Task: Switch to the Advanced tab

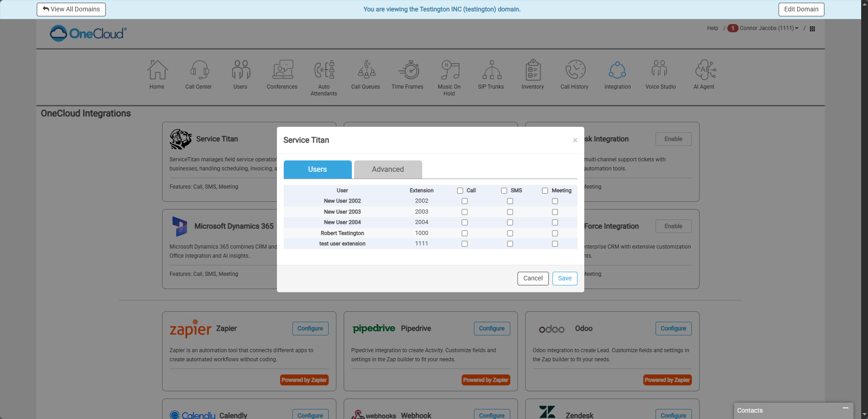Action: tap(388, 170)
